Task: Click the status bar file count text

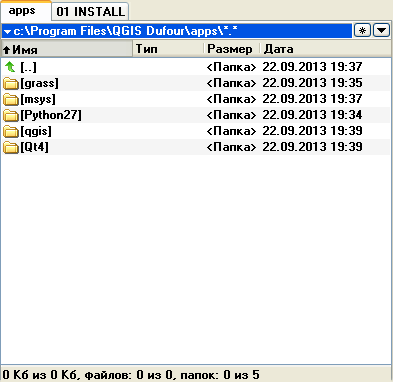Action: pos(131,375)
